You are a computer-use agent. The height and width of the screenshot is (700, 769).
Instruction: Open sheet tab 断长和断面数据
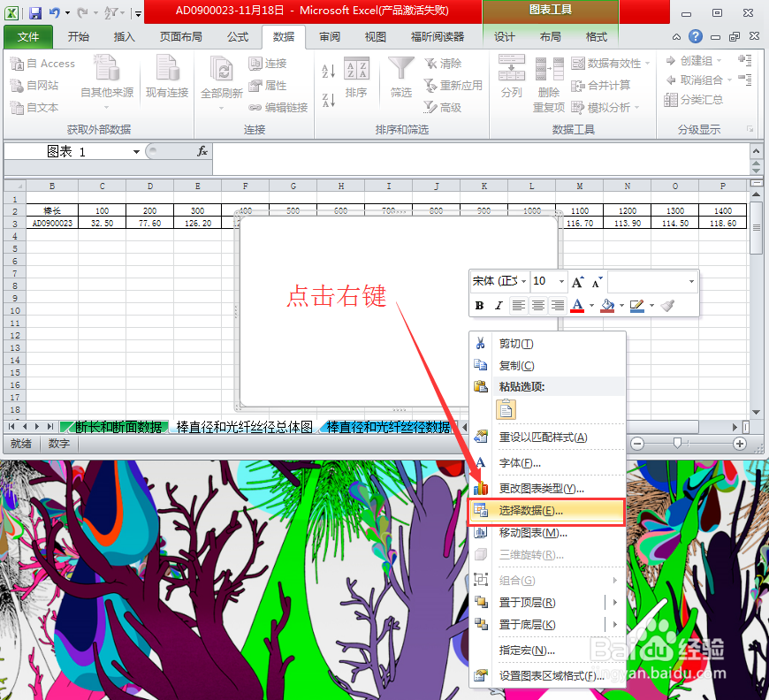(x=118, y=427)
